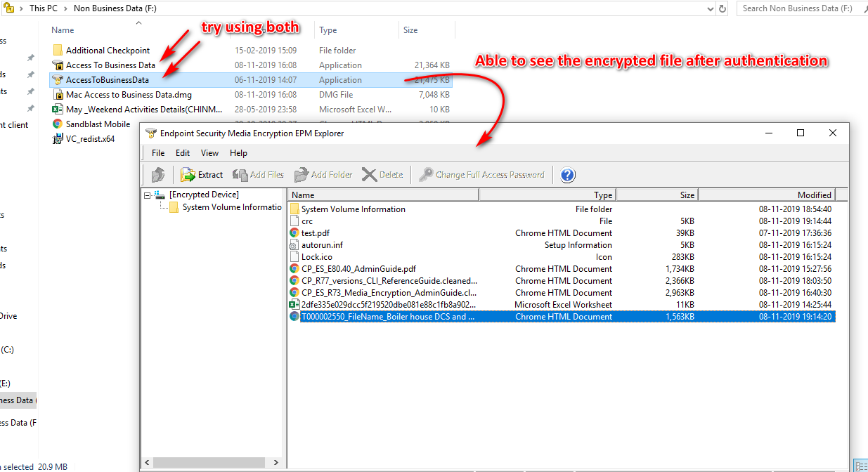Refresh the Explorer folder view
The width and height of the screenshot is (868, 472).
(x=723, y=8)
